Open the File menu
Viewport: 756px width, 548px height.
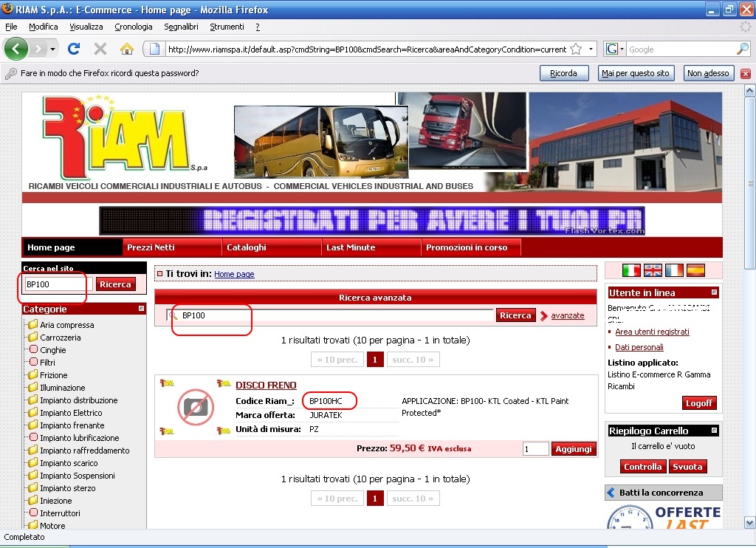click(x=11, y=27)
